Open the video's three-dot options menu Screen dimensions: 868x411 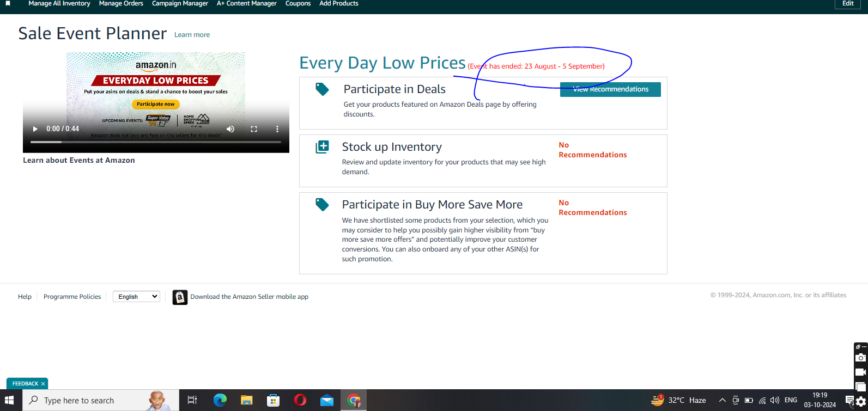tap(277, 129)
